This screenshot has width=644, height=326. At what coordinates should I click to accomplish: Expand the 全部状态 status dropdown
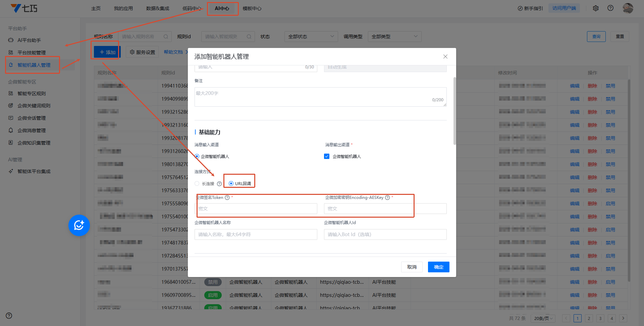pyautogui.click(x=311, y=37)
